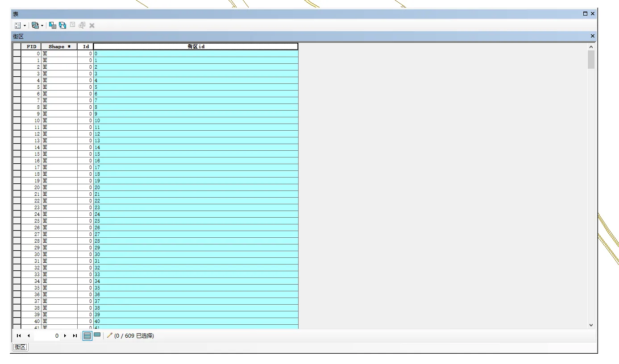
Task: Jump to the last record
Action: 75,336
